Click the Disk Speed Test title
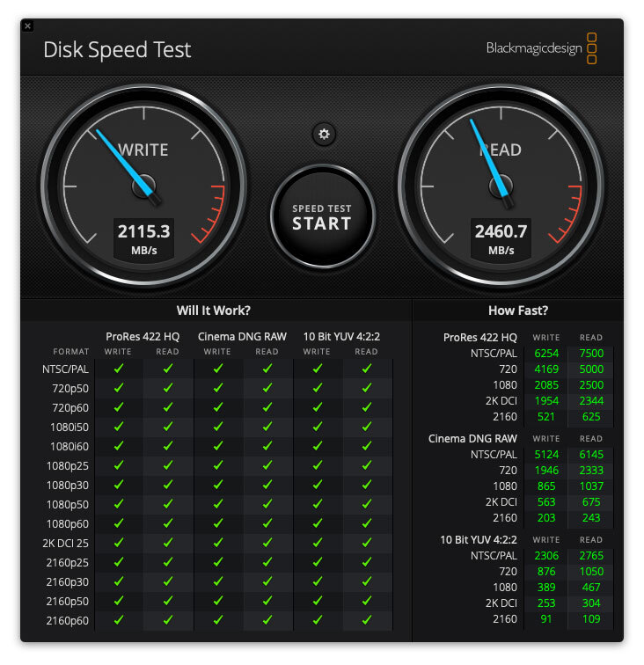This screenshot has height=665, width=644. pyautogui.click(x=117, y=49)
